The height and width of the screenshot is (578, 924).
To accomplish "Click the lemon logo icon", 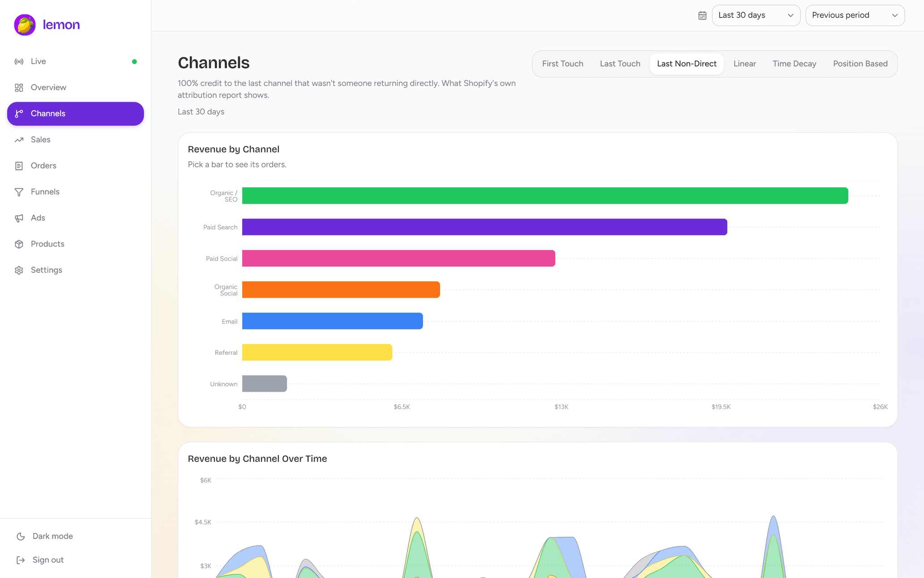I will [x=25, y=25].
